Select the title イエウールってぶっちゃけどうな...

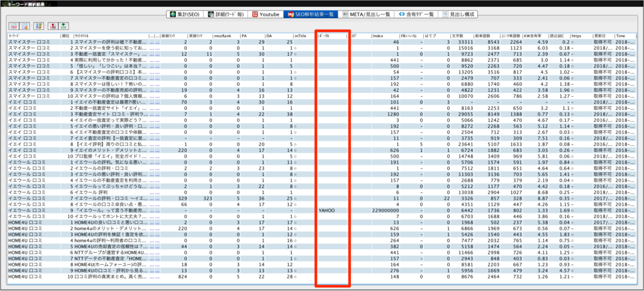click(x=111, y=186)
